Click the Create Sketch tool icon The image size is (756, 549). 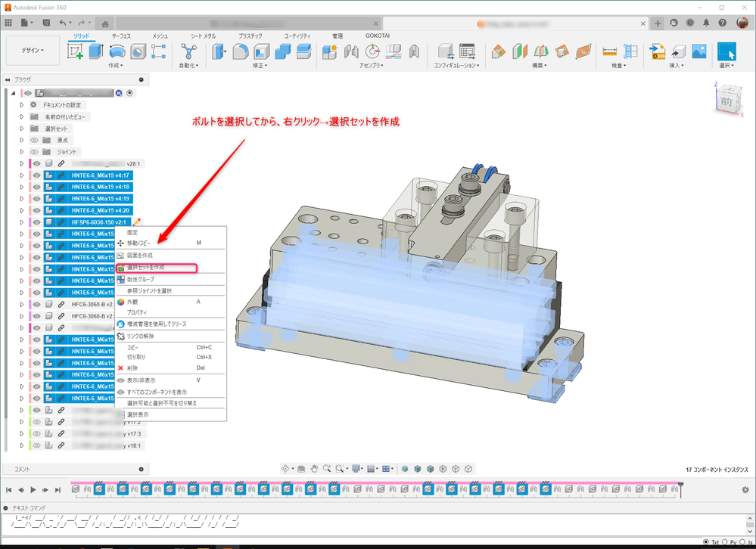[75, 51]
